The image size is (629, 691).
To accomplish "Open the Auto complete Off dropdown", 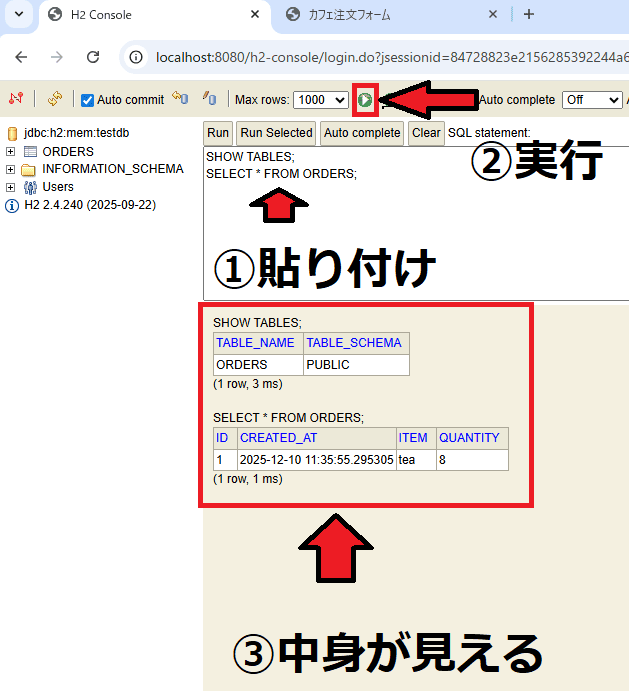I will click(592, 100).
